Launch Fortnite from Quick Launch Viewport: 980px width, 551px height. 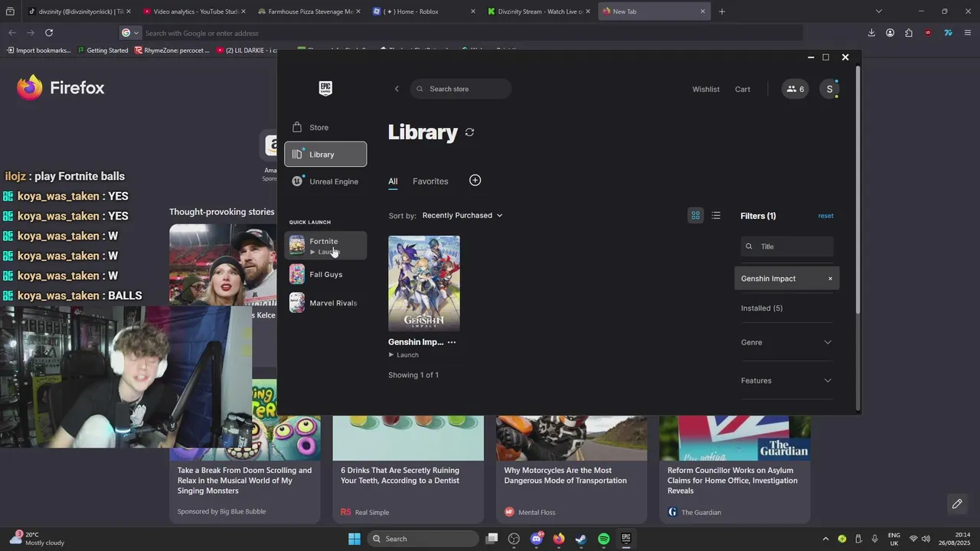click(325, 246)
